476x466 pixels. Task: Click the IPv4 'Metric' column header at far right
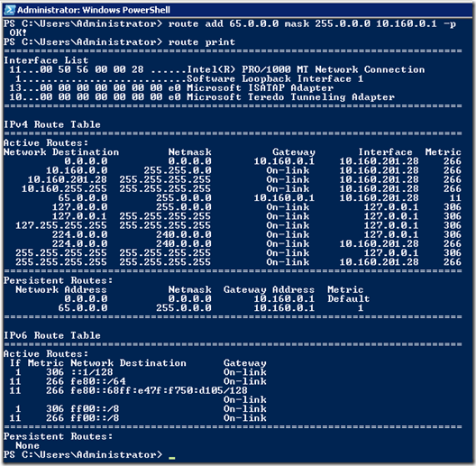click(443, 151)
